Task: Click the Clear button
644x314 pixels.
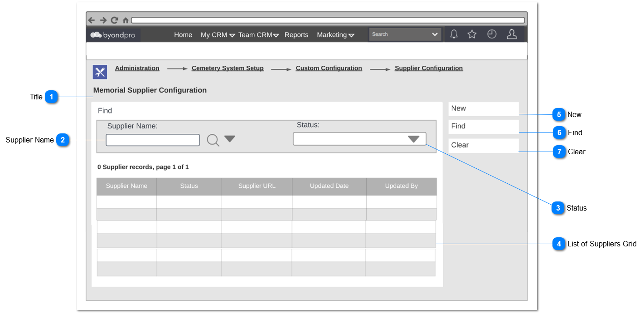Action: pos(484,146)
